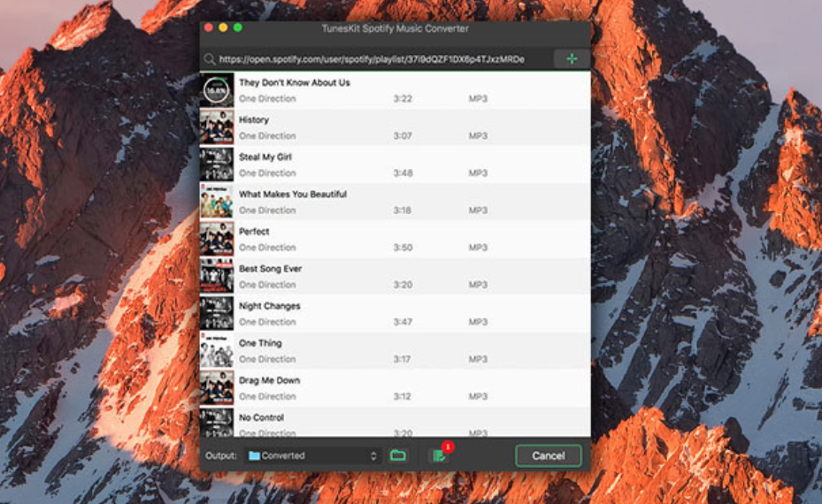Open the converted list history icon
Viewport: 822px width, 504px height.
(x=439, y=455)
